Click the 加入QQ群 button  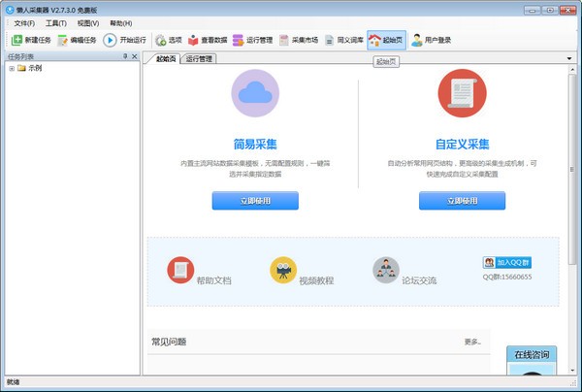[507, 262]
